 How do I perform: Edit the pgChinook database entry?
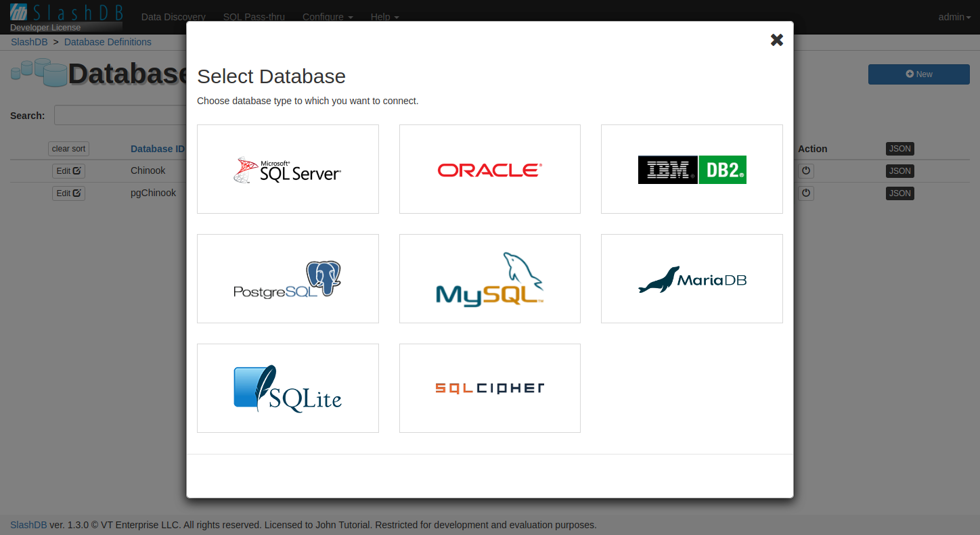68,193
